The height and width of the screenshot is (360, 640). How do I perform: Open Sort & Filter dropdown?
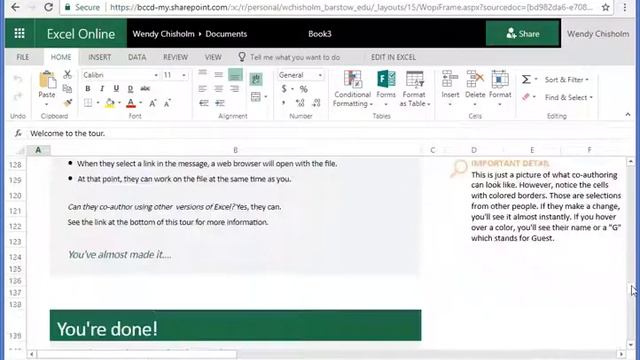(567, 80)
